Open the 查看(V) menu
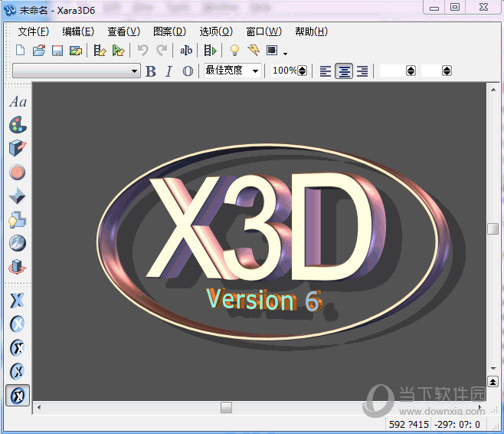 point(124,31)
